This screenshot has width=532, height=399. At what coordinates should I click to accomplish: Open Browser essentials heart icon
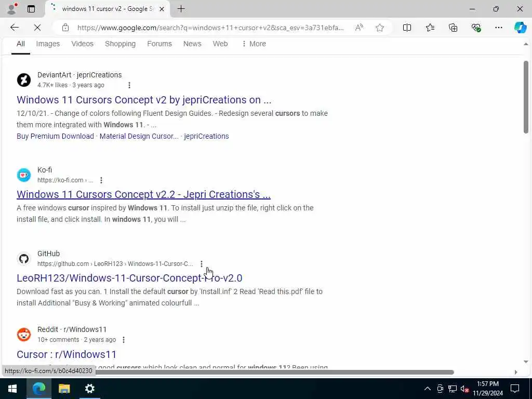pyautogui.click(x=476, y=28)
